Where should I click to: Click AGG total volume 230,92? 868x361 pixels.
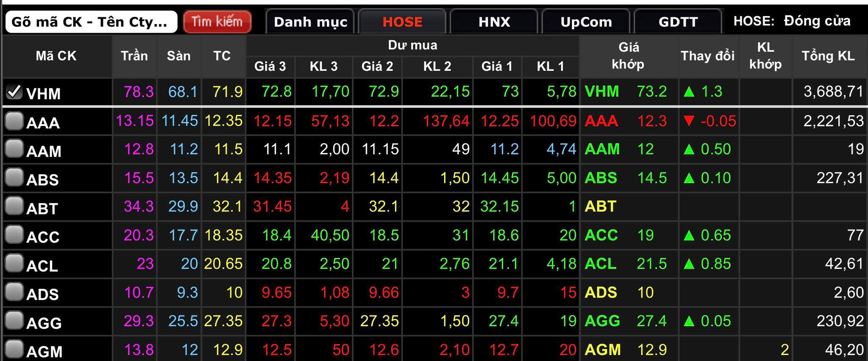[x=840, y=321]
